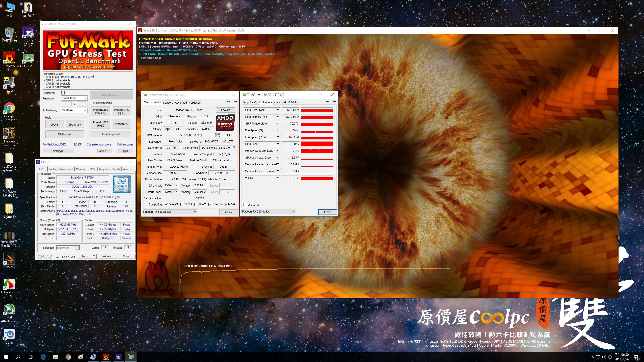Launch MSI Afterburner from the desktop
Image resolution: width=644 pixels, height=362 pixels.
9,313
